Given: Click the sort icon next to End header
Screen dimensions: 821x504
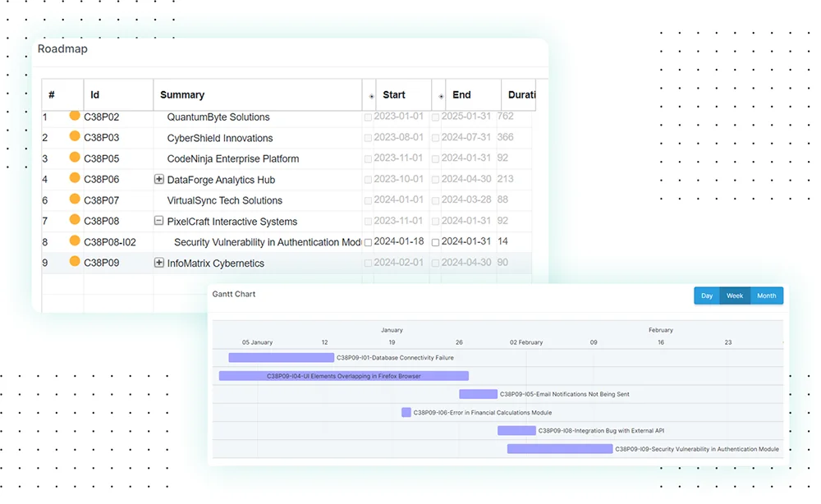Looking at the screenshot, I should point(440,95).
